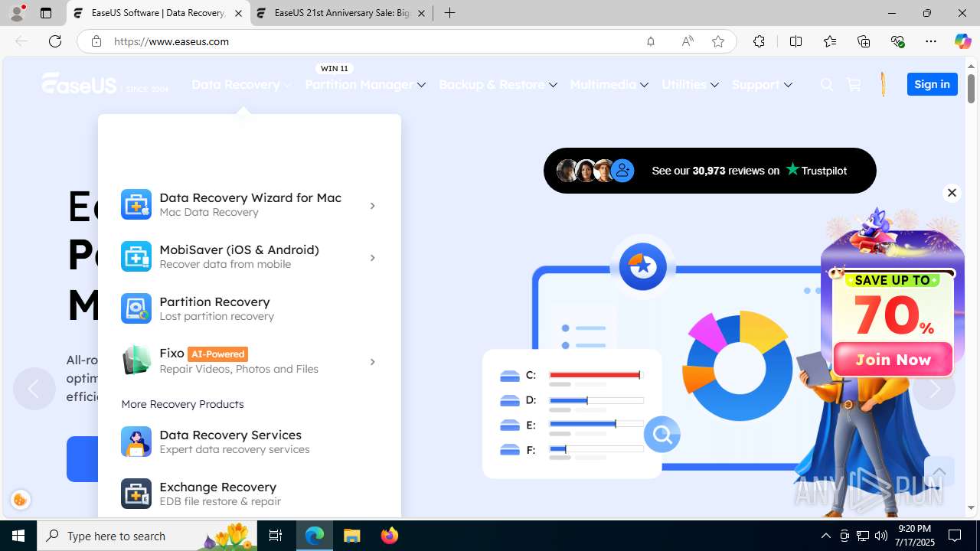This screenshot has height=551, width=980.
Task: Toggle Split screen in Edge
Action: point(795,41)
